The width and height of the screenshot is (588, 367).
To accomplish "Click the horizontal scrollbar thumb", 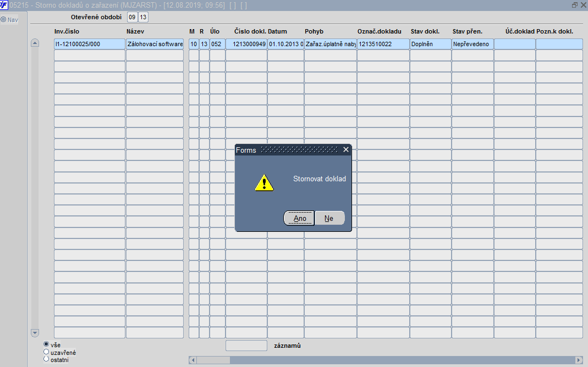I will tap(213, 360).
